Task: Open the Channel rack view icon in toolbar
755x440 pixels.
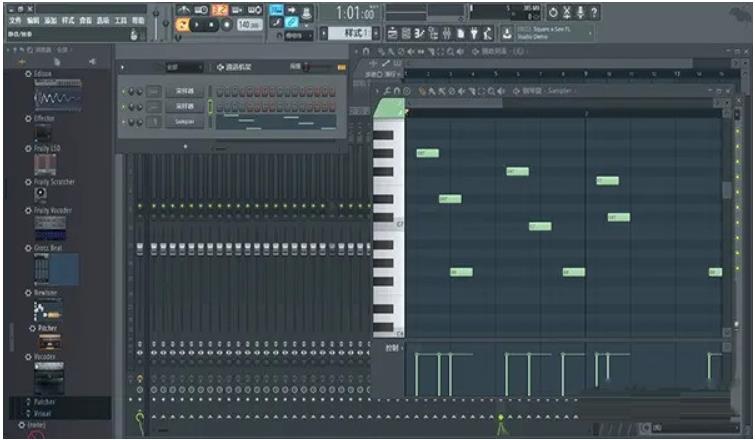Action: coord(406,33)
